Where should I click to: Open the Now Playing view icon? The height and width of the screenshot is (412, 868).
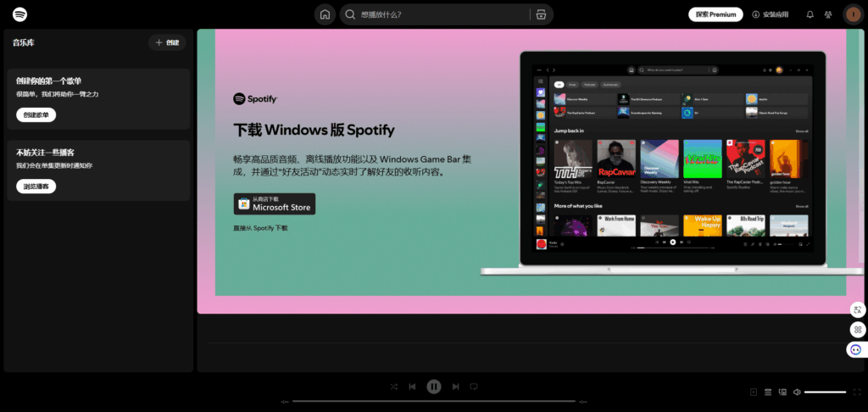(x=754, y=392)
